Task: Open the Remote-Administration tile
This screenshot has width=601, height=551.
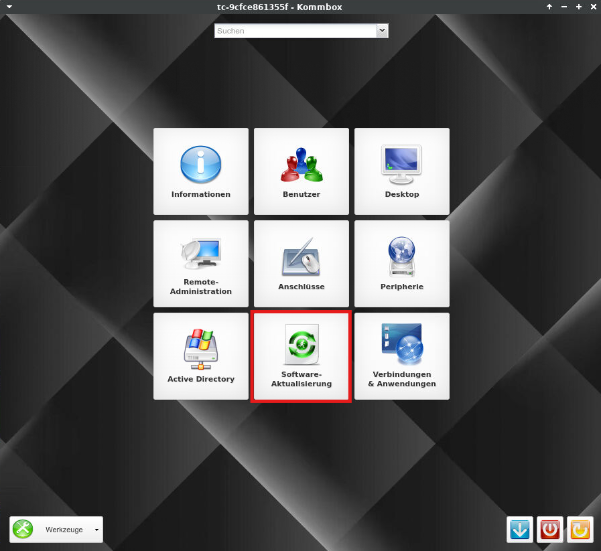Action: [201, 264]
